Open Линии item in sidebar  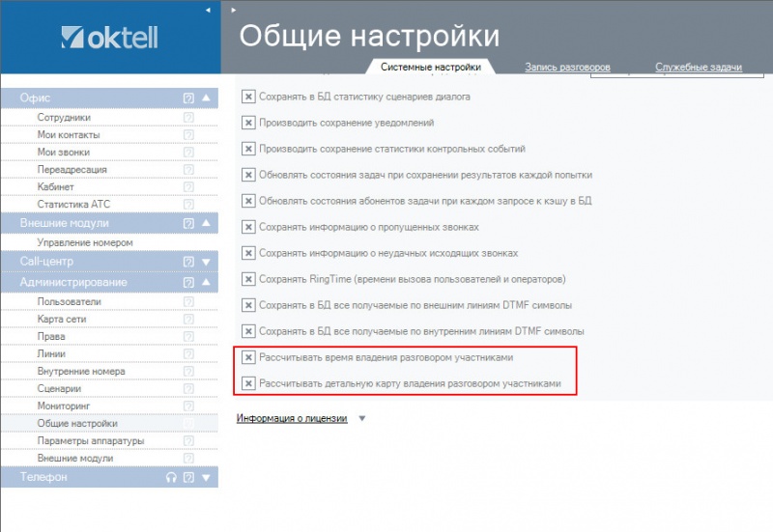(x=51, y=353)
